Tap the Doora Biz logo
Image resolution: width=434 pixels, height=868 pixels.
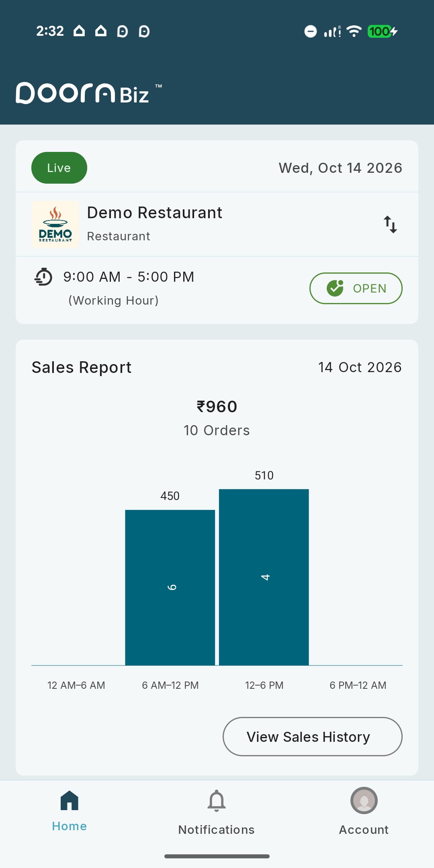tap(89, 93)
